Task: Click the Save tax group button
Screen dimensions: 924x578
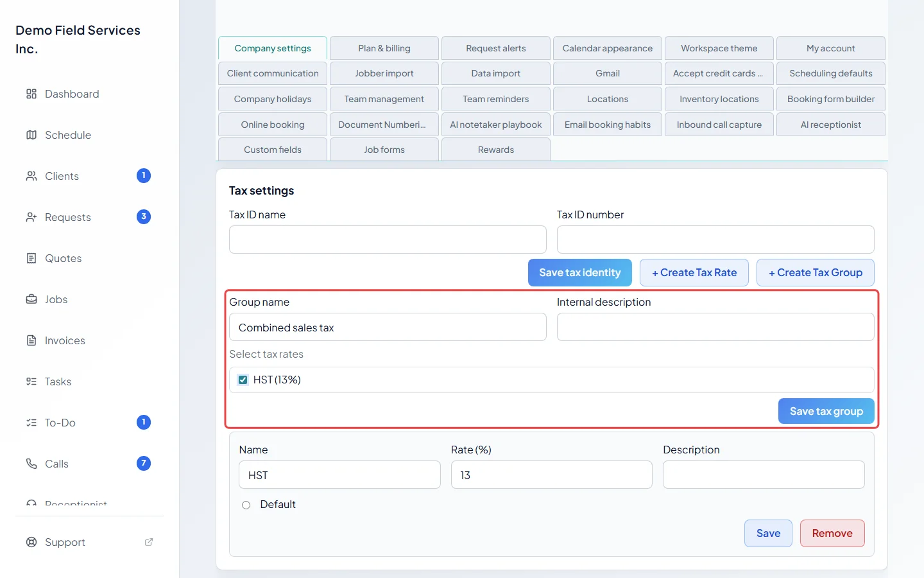Action: (826, 411)
